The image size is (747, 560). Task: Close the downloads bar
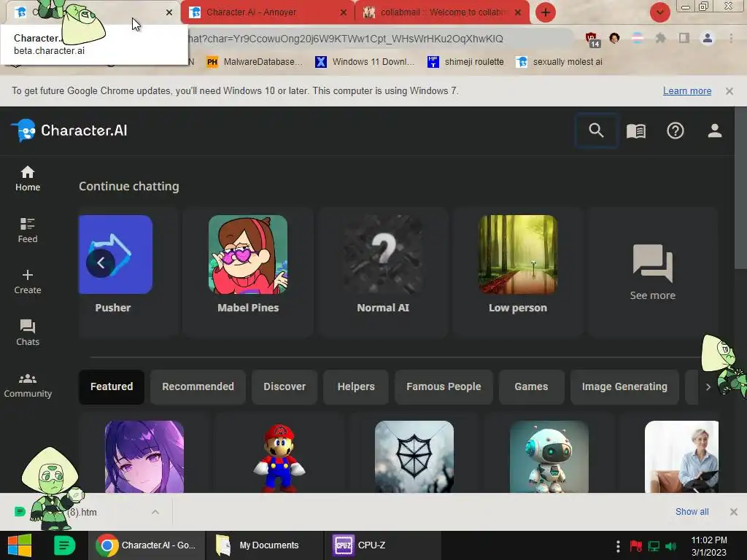(x=734, y=512)
